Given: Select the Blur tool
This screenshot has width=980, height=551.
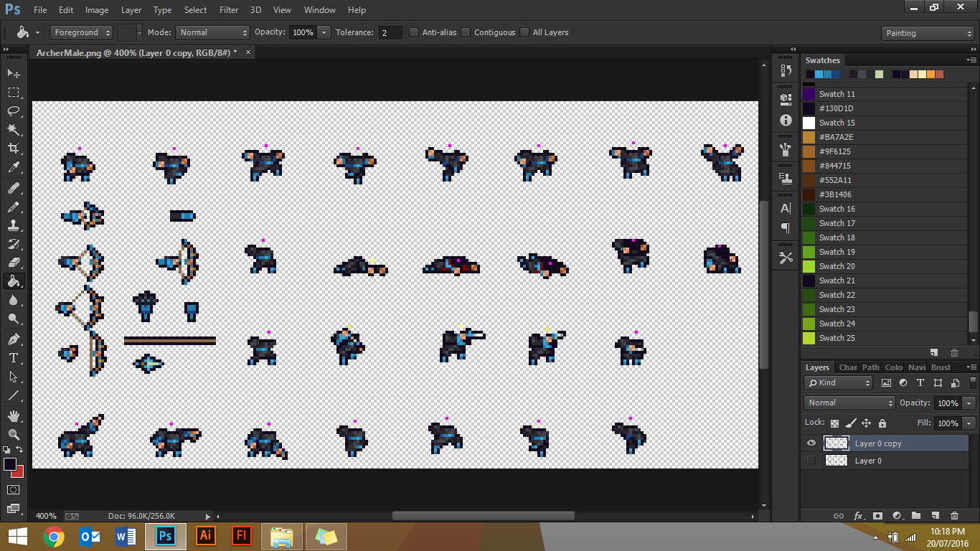Looking at the screenshot, I should 14,301.
